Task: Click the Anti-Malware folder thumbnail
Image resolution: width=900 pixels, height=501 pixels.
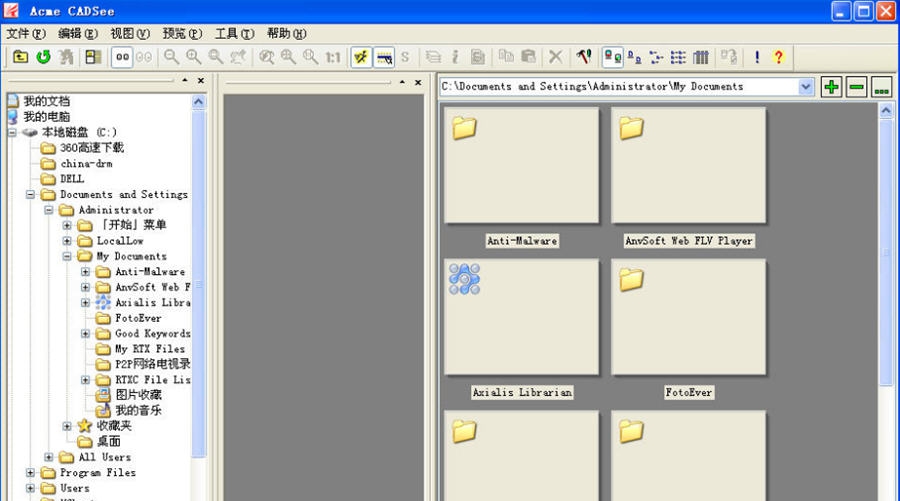Action: point(522,165)
